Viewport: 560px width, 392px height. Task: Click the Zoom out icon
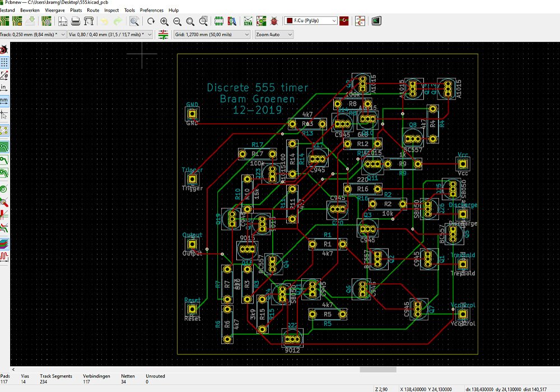coord(177,21)
